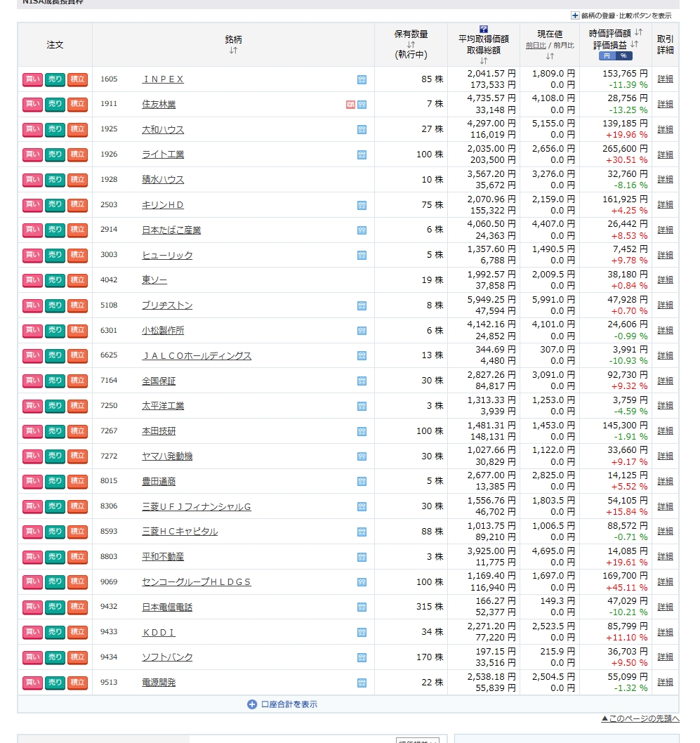Click 315 株 quantity for 日本電信電話
The image size is (700, 743).
tap(430, 607)
